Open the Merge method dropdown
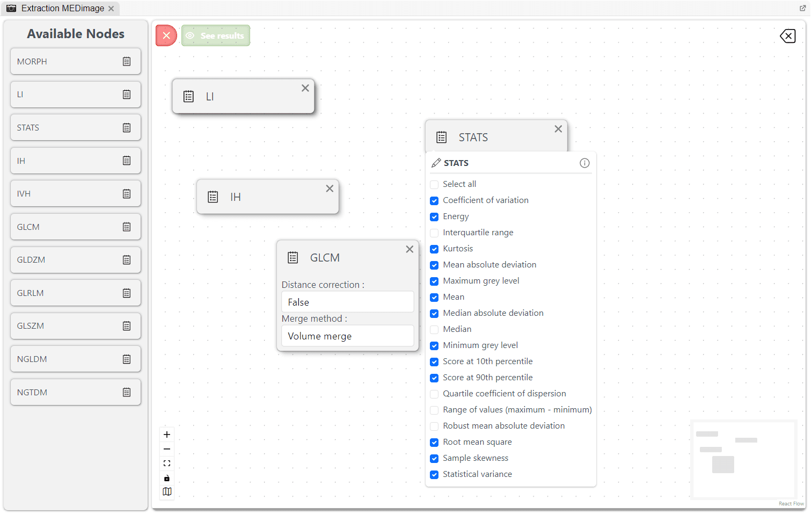The image size is (812, 514). pos(347,336)
